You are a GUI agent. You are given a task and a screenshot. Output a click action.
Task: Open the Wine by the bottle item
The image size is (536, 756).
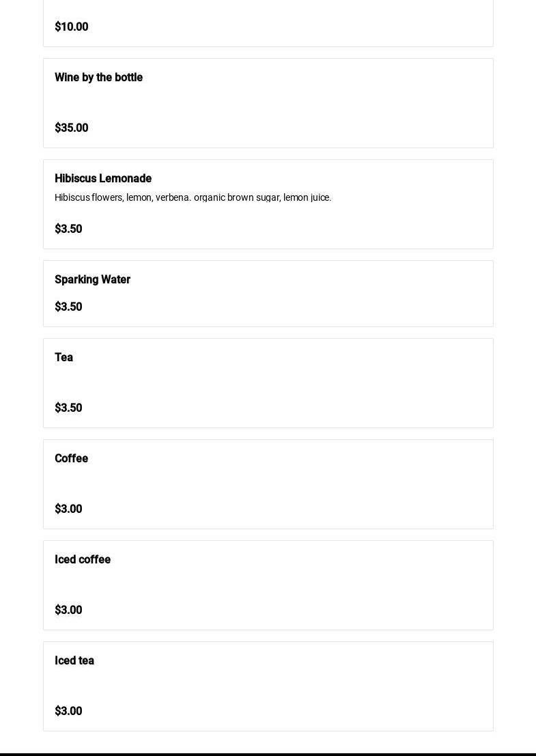[x=268, y=103]
